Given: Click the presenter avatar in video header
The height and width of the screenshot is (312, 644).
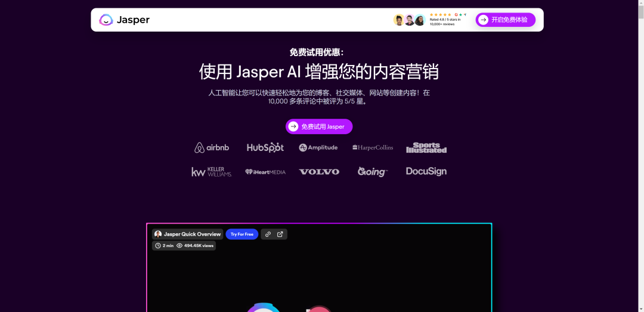Looking at the screenshot, I should 158,234.
